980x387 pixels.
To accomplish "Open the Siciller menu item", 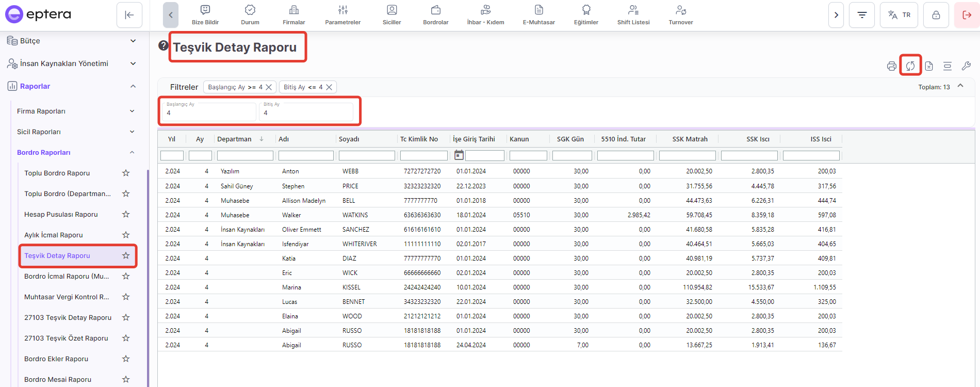I will (391, 15).
